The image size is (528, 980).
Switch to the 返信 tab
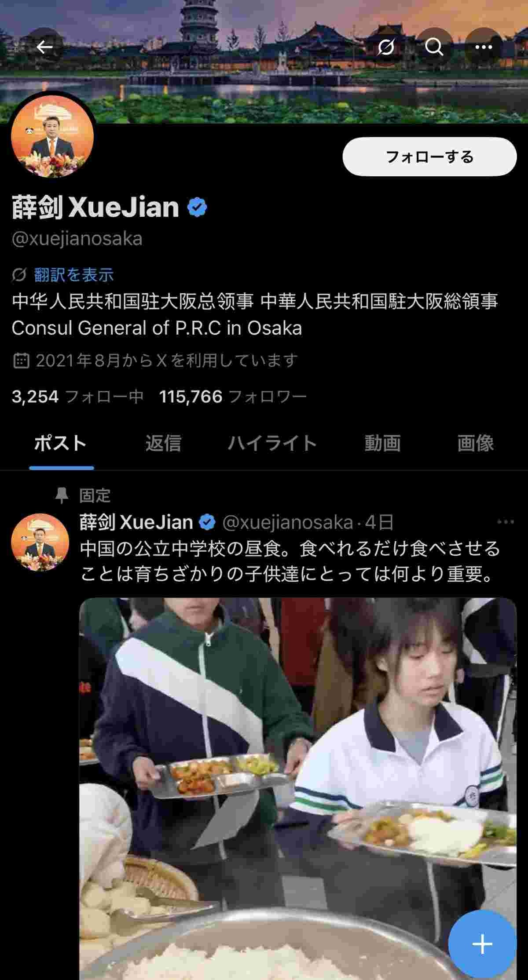click(163, 443)
